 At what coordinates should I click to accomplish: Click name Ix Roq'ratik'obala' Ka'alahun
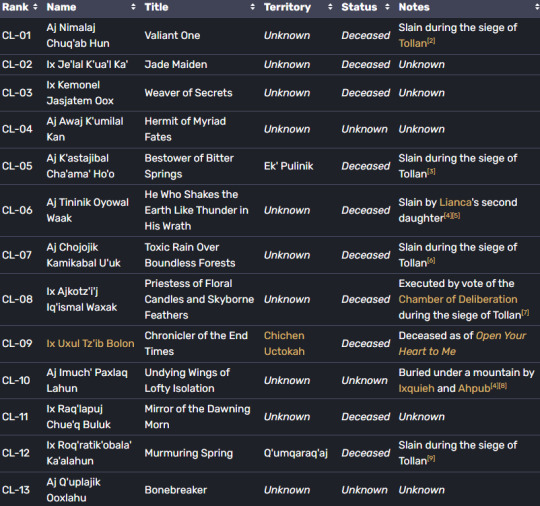(89, 453)
